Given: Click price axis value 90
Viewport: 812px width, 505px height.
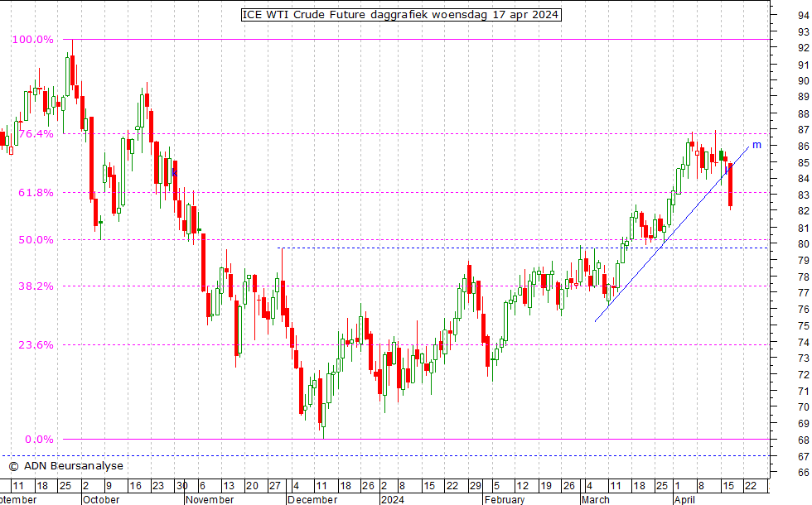Looking at the screenshot, I should [803, 81].
